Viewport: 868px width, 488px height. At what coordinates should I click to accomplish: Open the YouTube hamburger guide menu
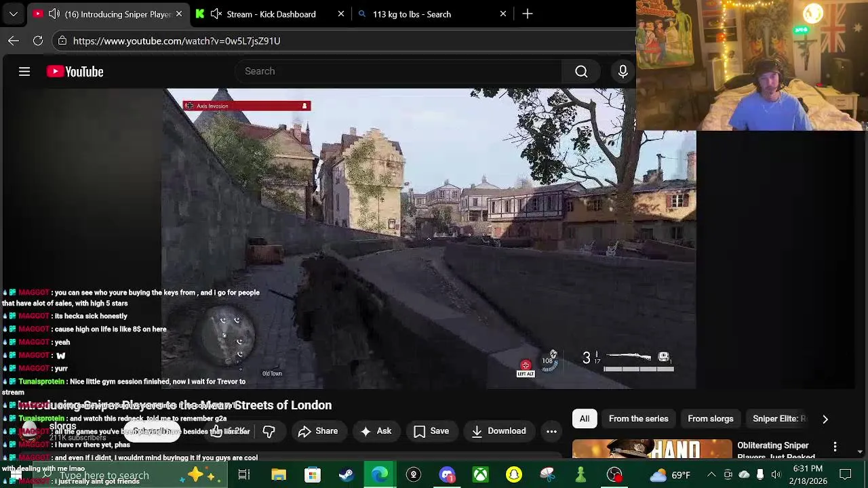pyautogui.click(x=24, y=71)
